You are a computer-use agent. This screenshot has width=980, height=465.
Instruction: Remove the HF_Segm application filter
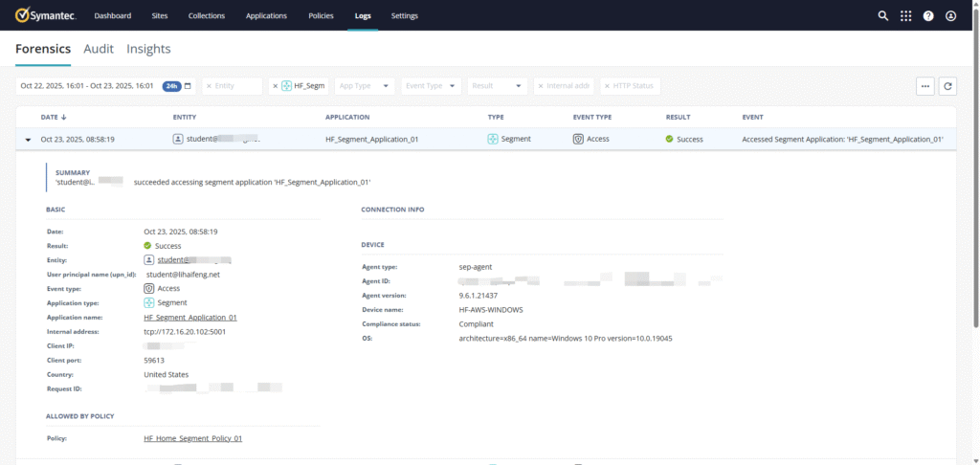(276, 86)
